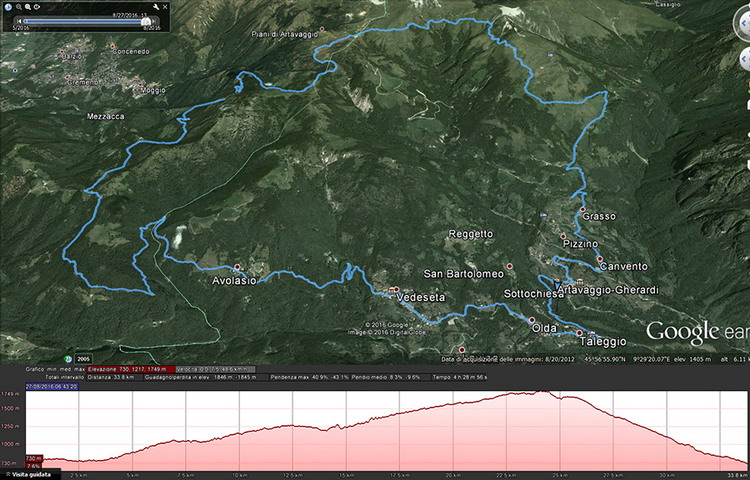Click the clock icon in time slider
This screenshot has height=480, width=750.
[8, 7]
